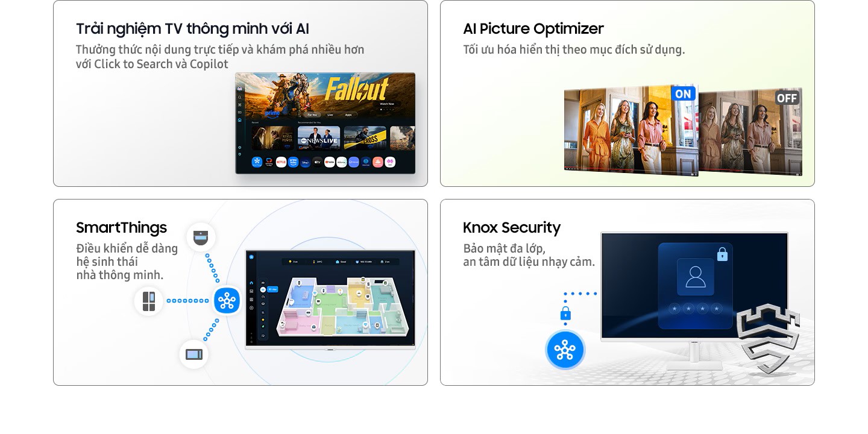Click the OFF label badge
Image resolution: width=868 pixels, height=434 pixels.
click(x=787, y=98)
